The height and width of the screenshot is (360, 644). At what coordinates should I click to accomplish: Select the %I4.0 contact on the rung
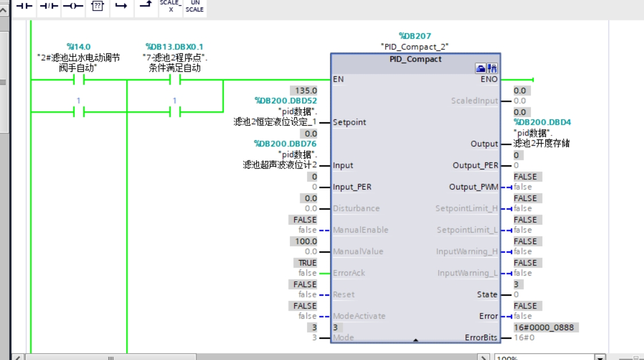point(79,80)
